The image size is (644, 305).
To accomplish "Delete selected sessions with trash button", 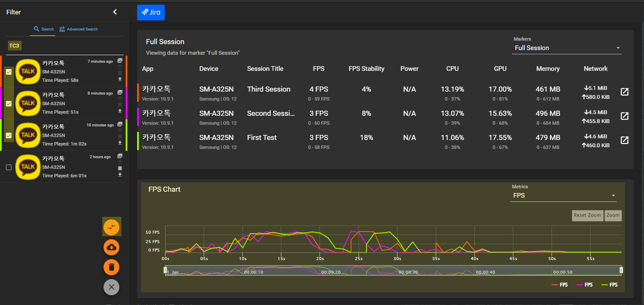I will [112, 267].
